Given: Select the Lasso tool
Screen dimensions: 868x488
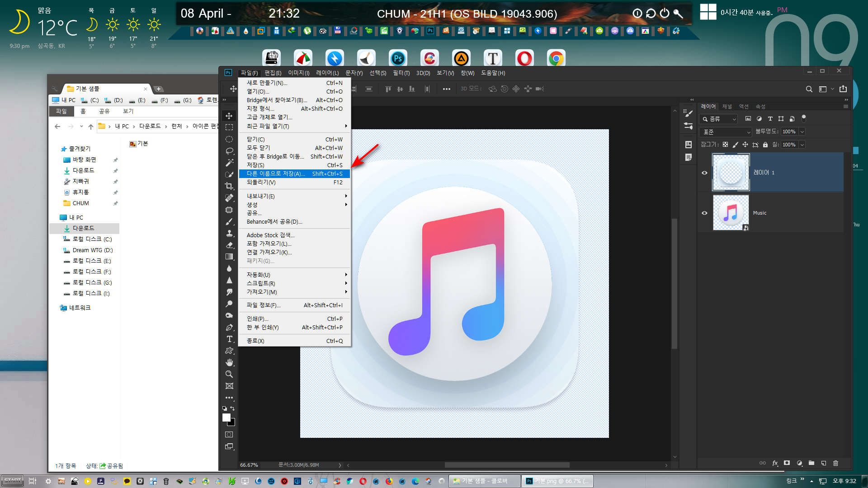Looking at the screenshot, I should click(x=229, y=151).
